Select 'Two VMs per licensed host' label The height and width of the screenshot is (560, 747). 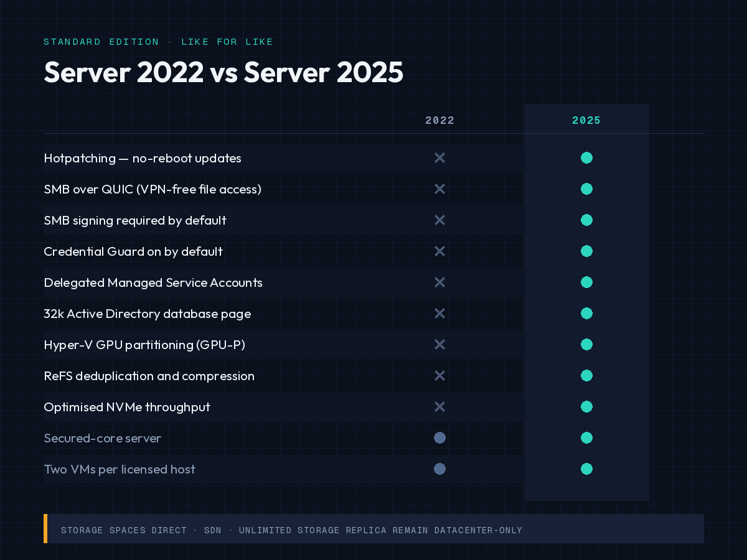pyautogui.click(x=120, y=469)
